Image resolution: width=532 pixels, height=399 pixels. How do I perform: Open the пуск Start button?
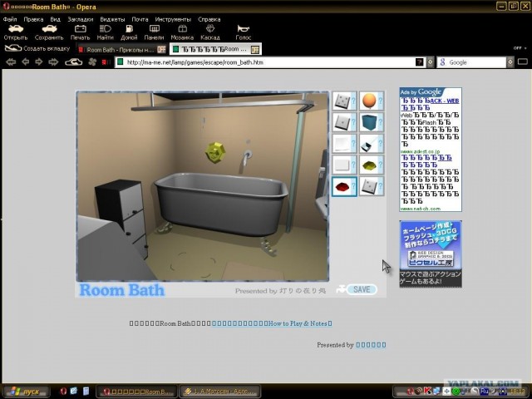tap(25, 392)
